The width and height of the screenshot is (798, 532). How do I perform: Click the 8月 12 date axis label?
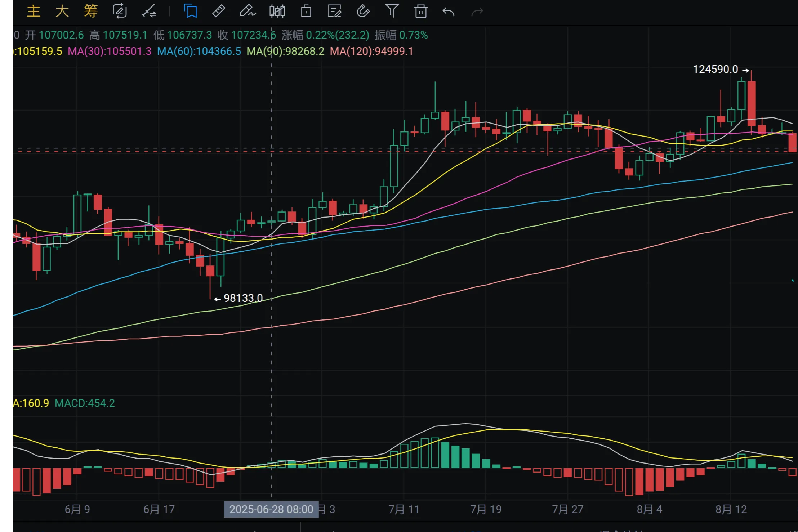[731, 509]
